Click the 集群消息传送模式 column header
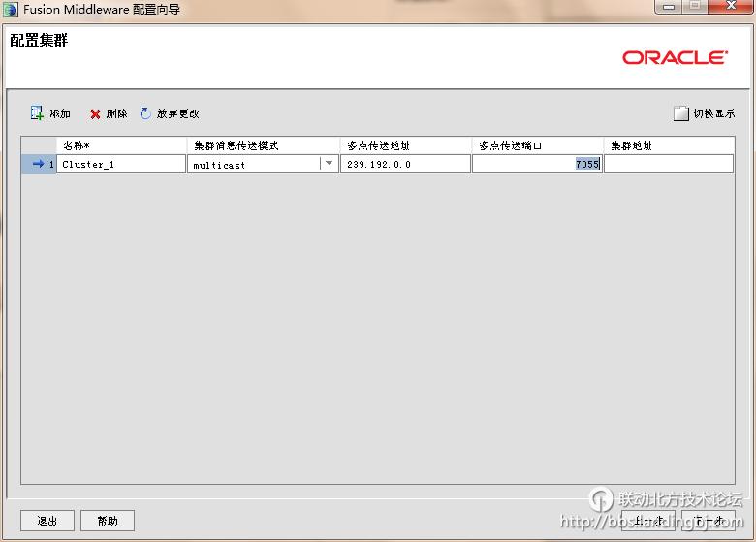Screen dimensions: 756x542 coord(263,145)
